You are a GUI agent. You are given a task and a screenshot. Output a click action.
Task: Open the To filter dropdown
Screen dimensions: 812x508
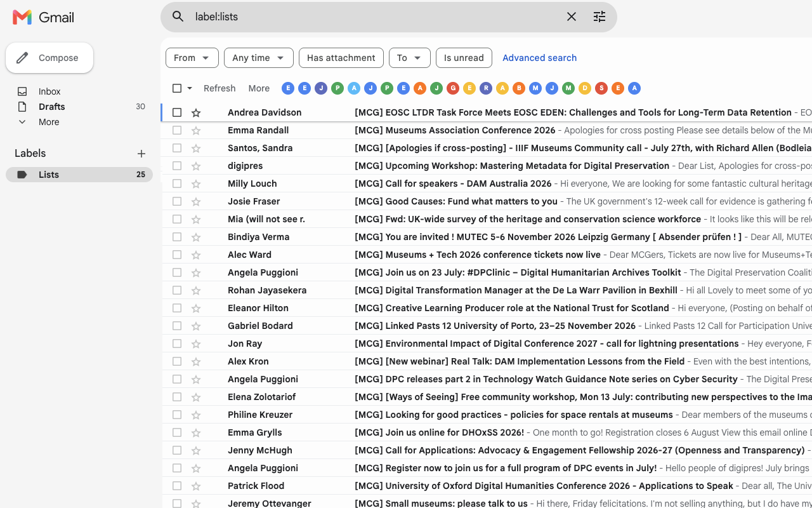click(x=410, y=58)
